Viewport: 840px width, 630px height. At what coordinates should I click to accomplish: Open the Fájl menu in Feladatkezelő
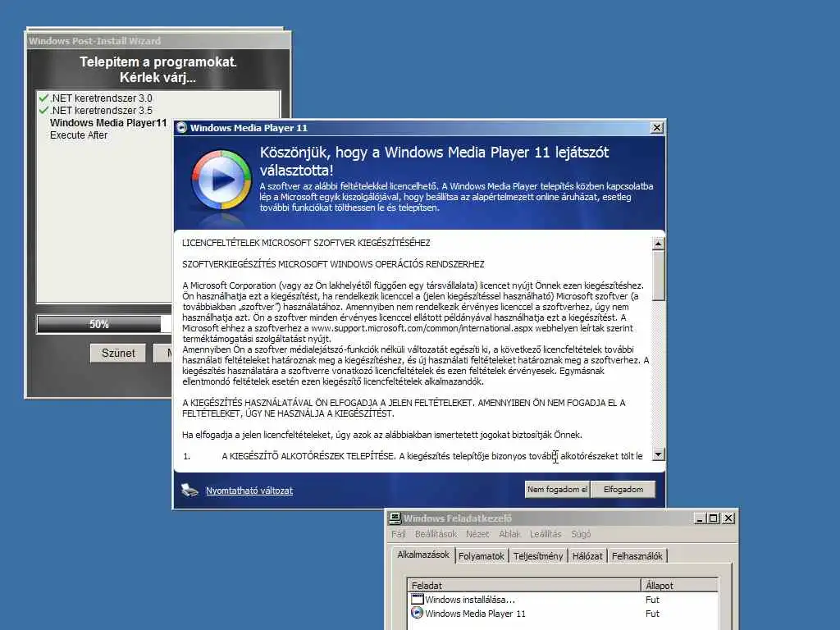(x=399, y=534)
